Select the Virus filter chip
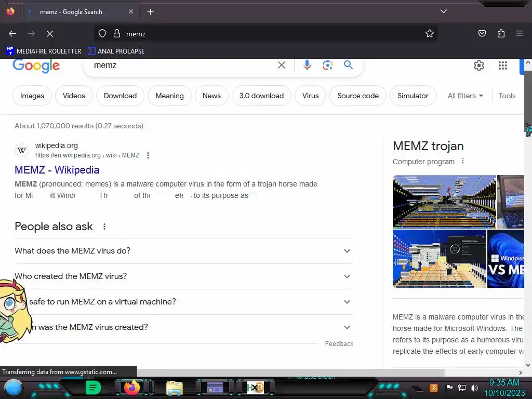The height and width of the screenshot is (399, 532). pos(311,96)
